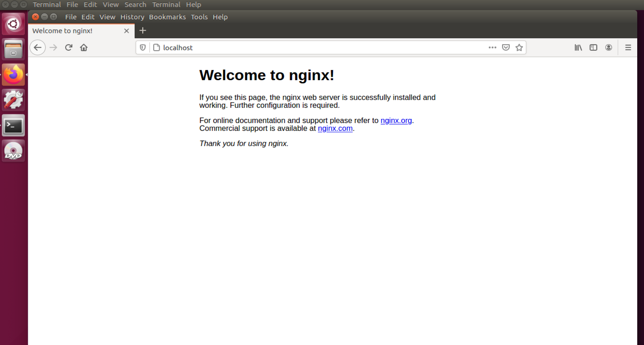
Task: Open a new tab
Action: coord(143,30)
